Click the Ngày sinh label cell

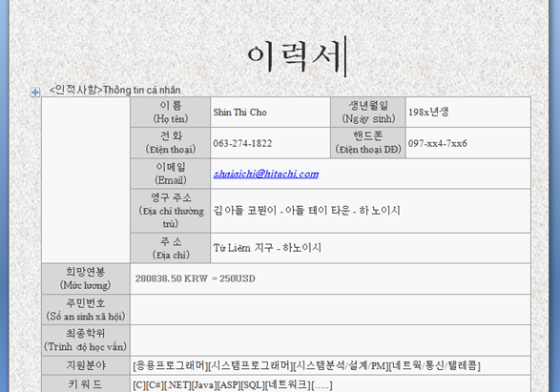click(x=368, y=113)
